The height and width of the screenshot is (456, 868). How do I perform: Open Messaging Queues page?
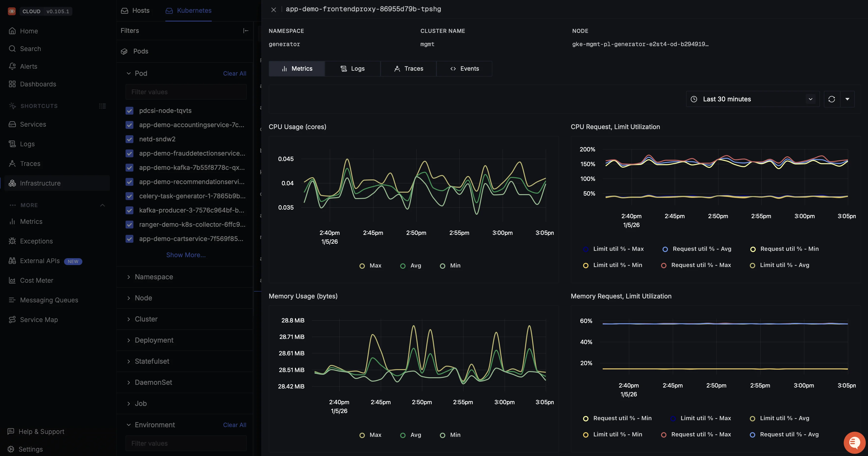[49, 300]
